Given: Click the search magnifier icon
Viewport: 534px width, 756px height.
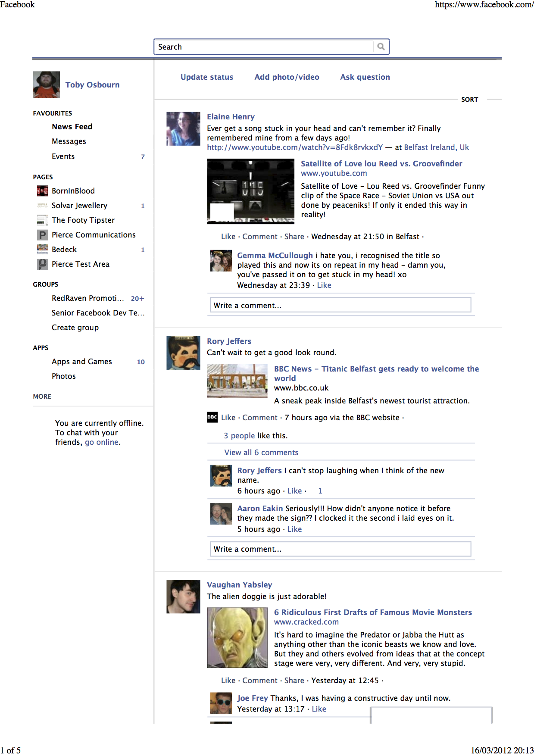Looking at the screenshot, I should [381, 47].
